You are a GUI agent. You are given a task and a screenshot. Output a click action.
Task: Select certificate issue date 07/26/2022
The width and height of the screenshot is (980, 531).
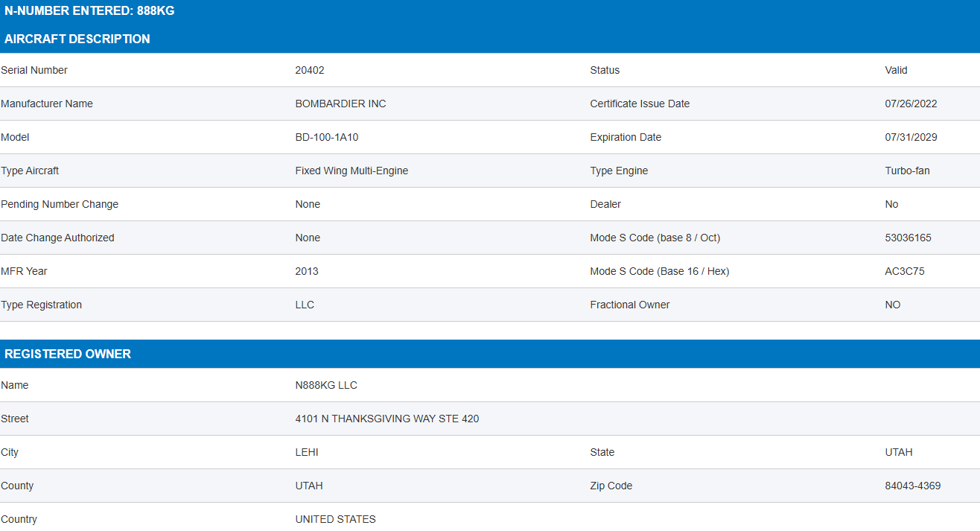click(x=911, y=104)
